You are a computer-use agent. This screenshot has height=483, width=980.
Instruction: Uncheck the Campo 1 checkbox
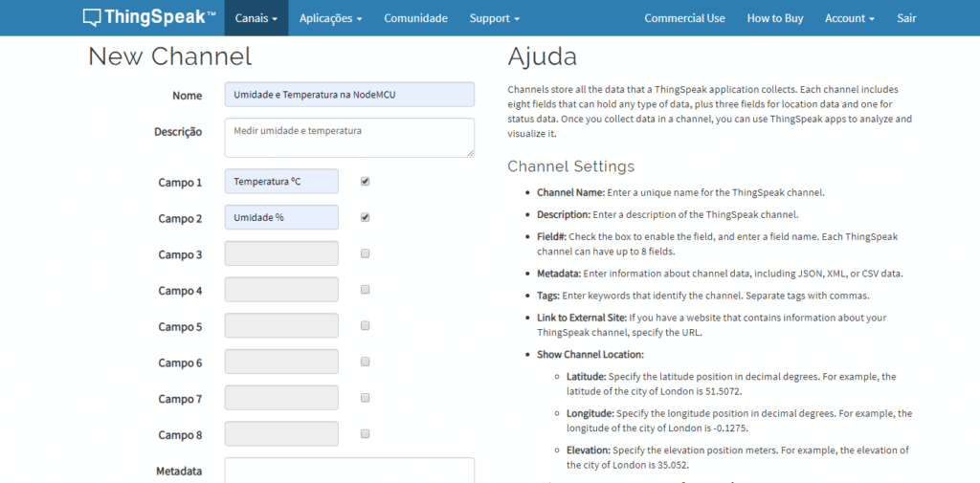click(365, 182)
